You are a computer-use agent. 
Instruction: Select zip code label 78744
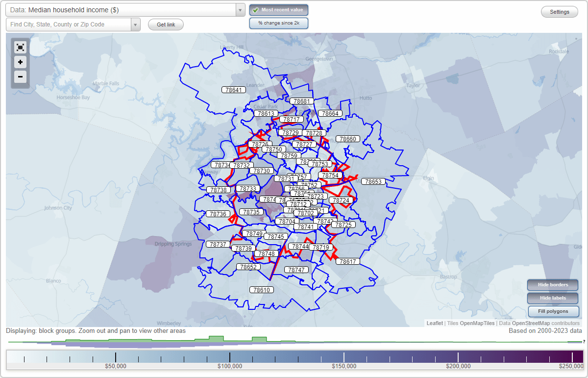299,246
